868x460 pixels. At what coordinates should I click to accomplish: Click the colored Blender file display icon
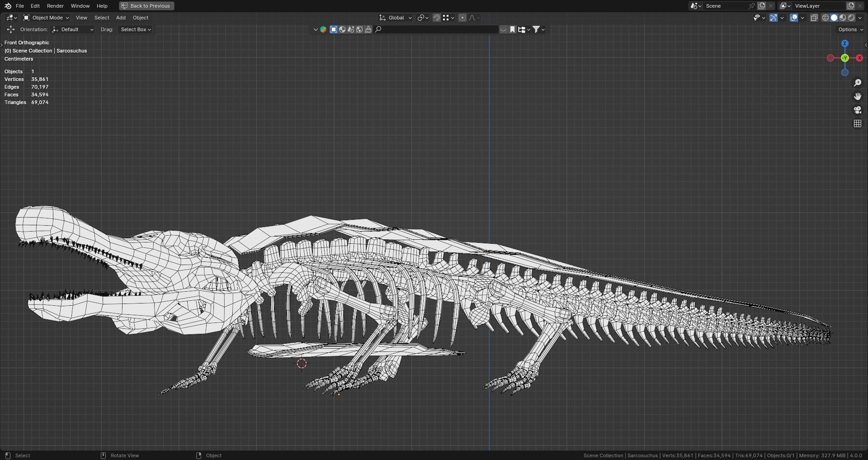[323, 29]
